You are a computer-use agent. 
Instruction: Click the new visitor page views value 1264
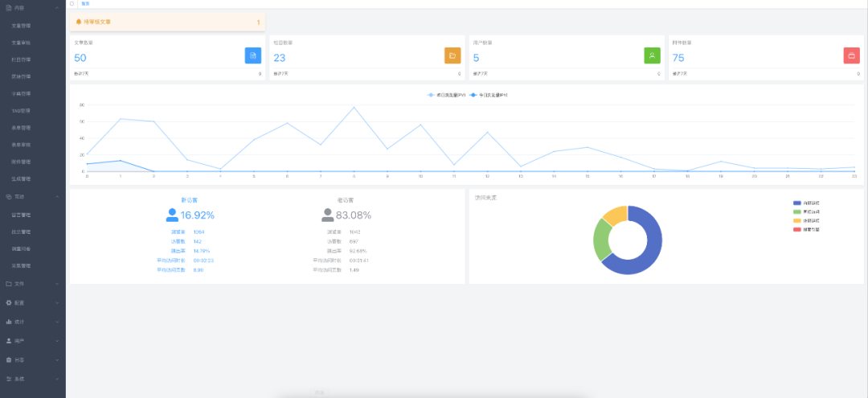(199, 232)
